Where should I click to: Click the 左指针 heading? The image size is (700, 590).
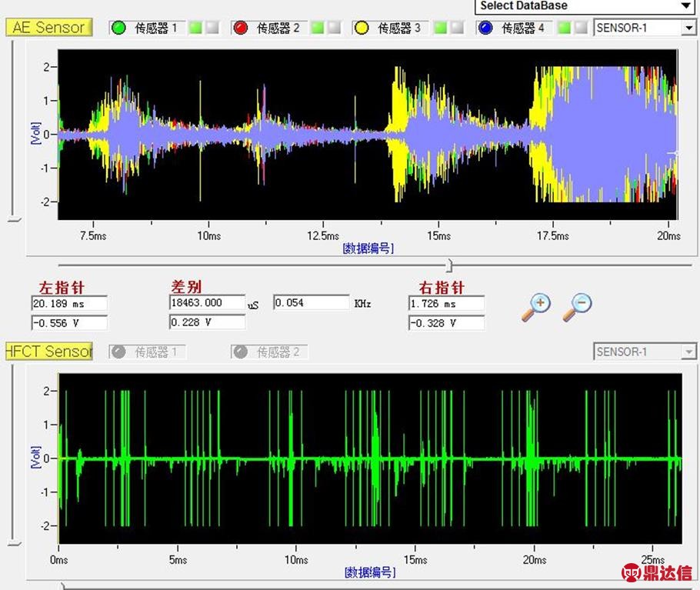click(x=62, y=288)
